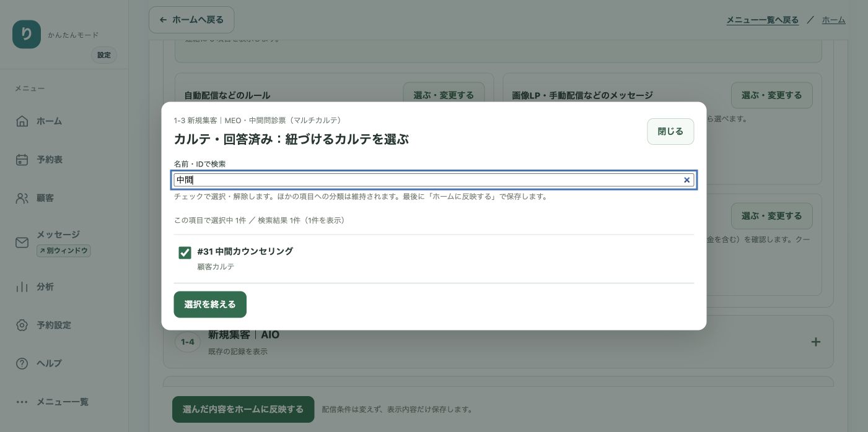This screenshot has width=868, height=432.
Task: Follow the ホーム breadcrumb link
Action: tap(833, 20)
